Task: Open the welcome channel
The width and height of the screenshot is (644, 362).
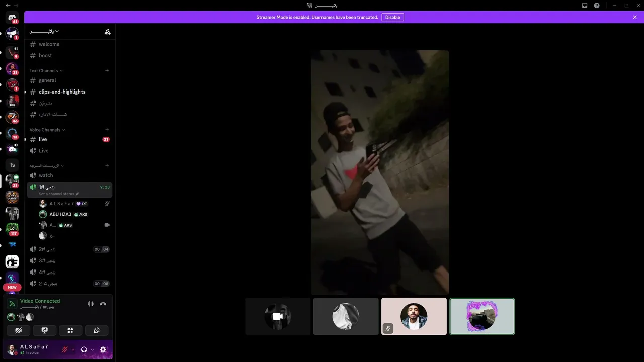Action: (x=69, y=44)
